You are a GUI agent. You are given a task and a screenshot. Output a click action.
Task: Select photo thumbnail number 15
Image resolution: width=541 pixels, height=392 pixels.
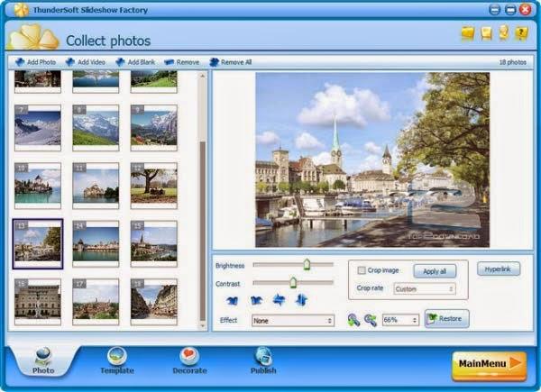coord(153,243)
